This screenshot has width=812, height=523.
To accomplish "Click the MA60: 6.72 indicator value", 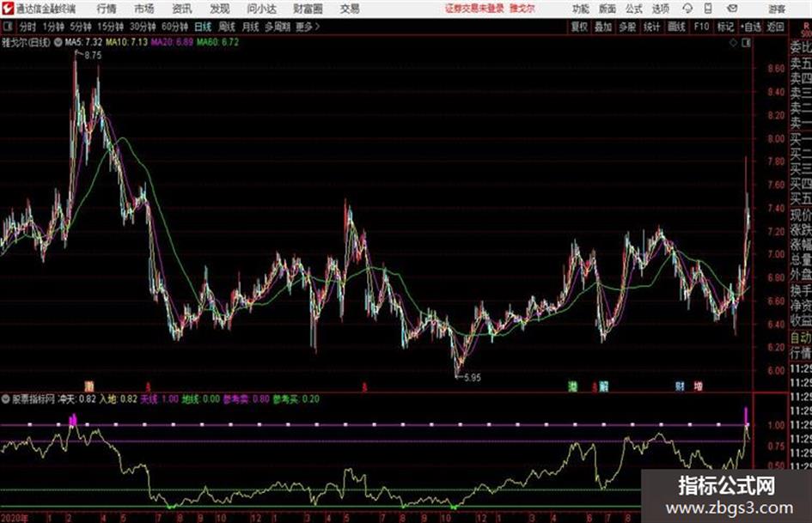I will coord(217,42).
